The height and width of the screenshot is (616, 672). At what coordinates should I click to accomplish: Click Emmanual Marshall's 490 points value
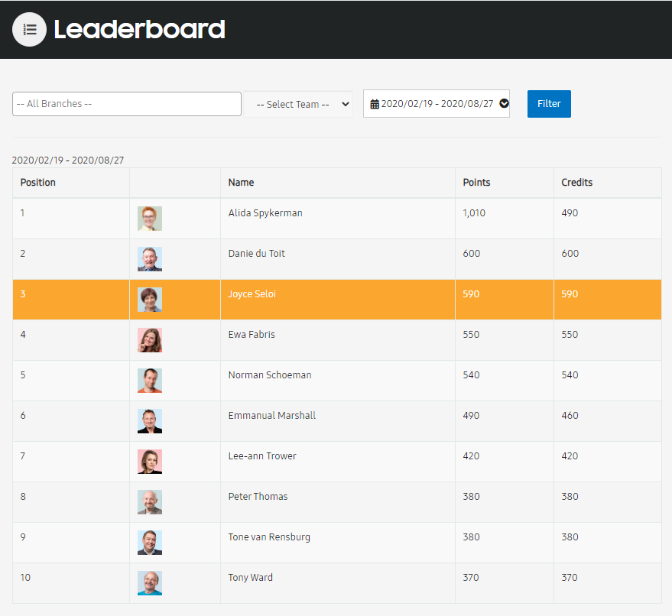click(x=471, y=416)
